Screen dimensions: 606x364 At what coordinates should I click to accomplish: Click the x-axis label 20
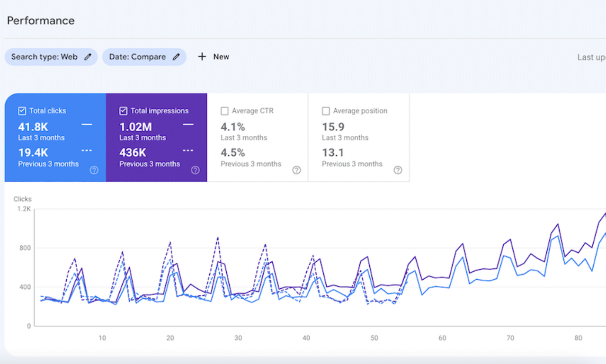point(170,338)
